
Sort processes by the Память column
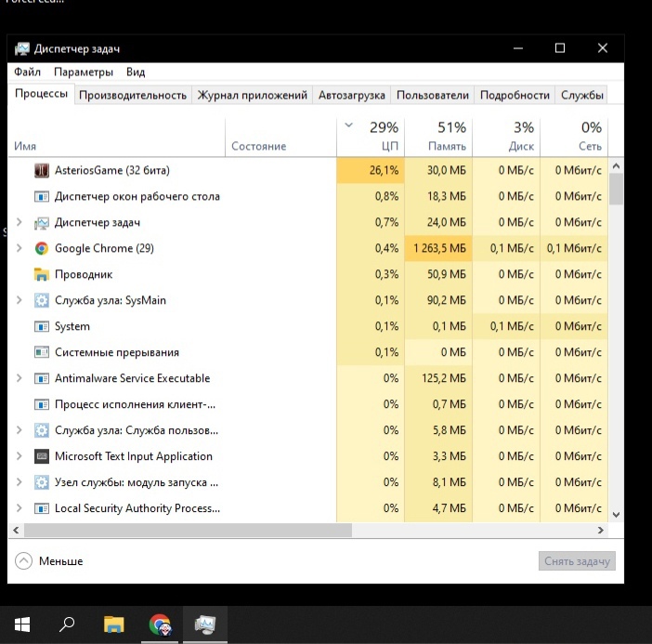tap(438, 136)
